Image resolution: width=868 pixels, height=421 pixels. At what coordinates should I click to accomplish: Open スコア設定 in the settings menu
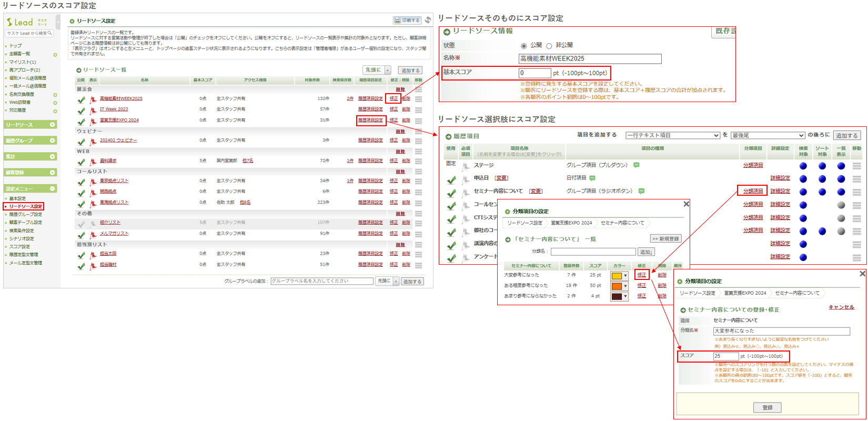(19, 247)
